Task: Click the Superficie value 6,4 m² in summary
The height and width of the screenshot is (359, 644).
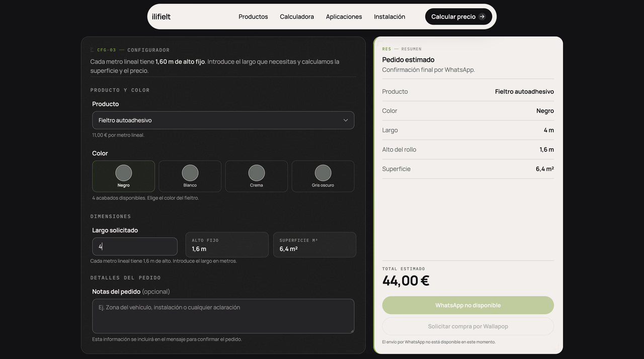Action: [x=545, y=169]
